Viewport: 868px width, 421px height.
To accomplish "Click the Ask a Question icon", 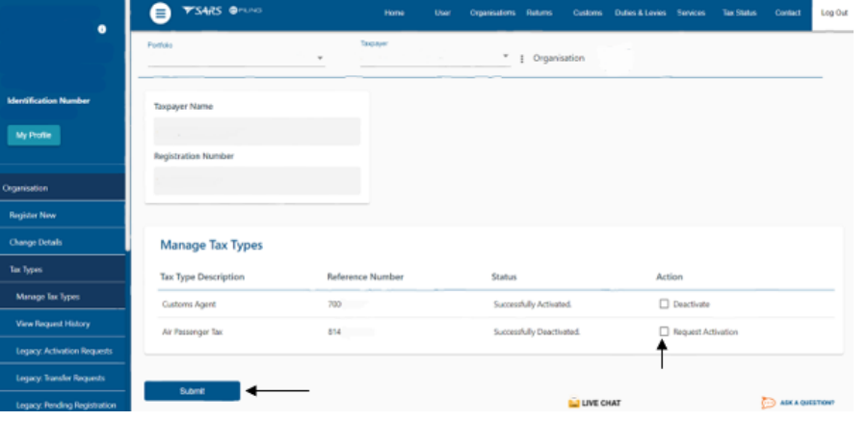I will coord(769,403).
